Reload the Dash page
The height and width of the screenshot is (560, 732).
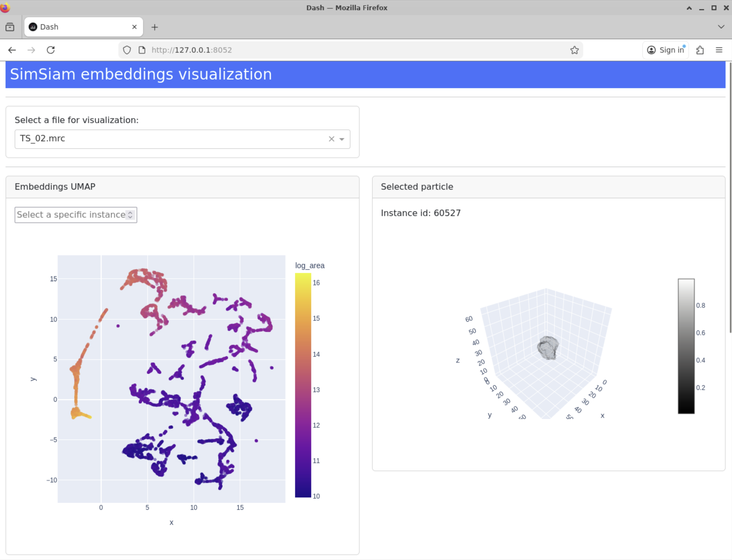51,50
